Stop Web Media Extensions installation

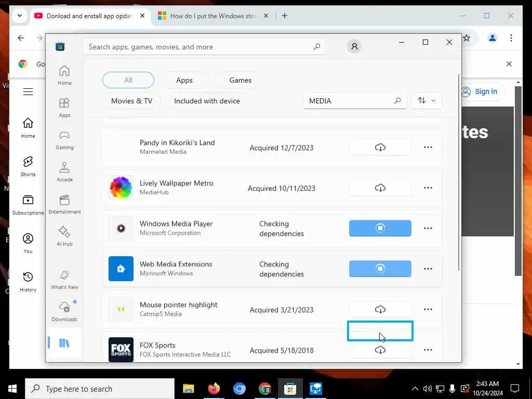coord(380,269)
